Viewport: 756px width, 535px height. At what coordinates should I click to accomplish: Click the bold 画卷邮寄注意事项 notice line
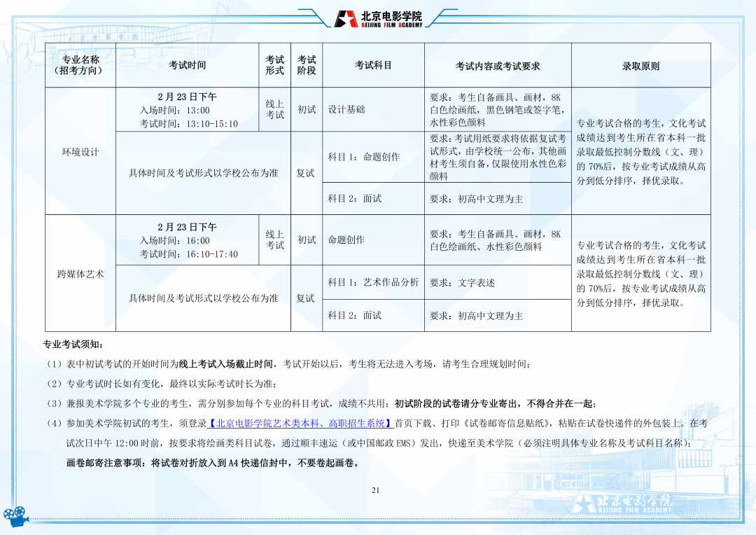(212, 463)
